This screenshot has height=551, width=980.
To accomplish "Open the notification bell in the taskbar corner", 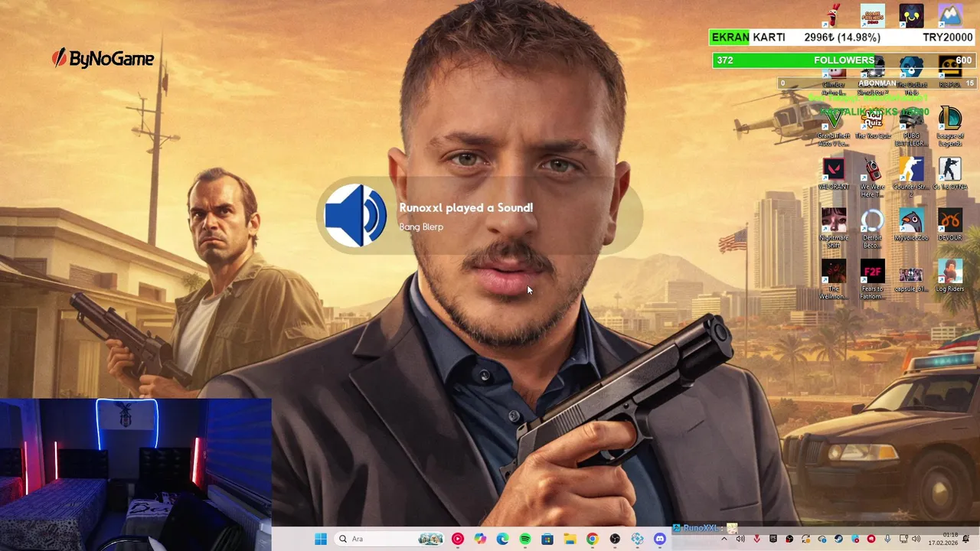I will pyautogui.click(x=966, y=539).
